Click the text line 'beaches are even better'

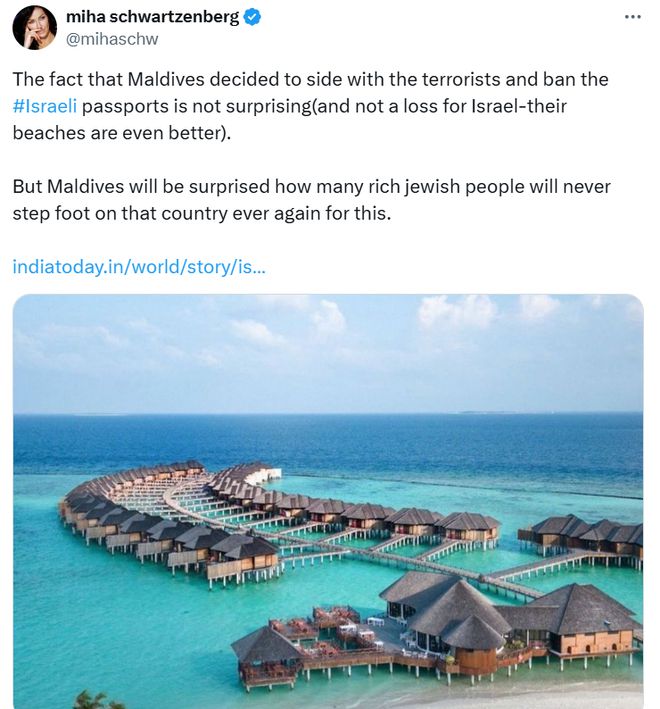pos(122,133)
